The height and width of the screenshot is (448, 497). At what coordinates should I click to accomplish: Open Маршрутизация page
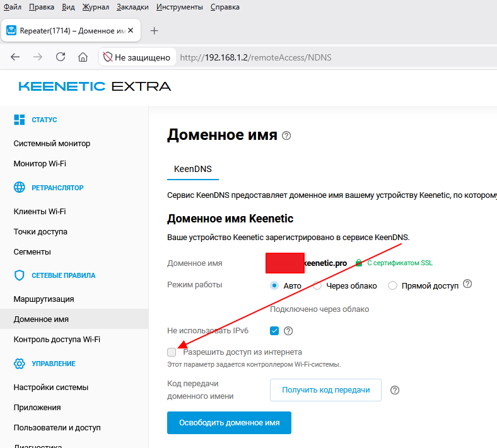tap(44, 299)
